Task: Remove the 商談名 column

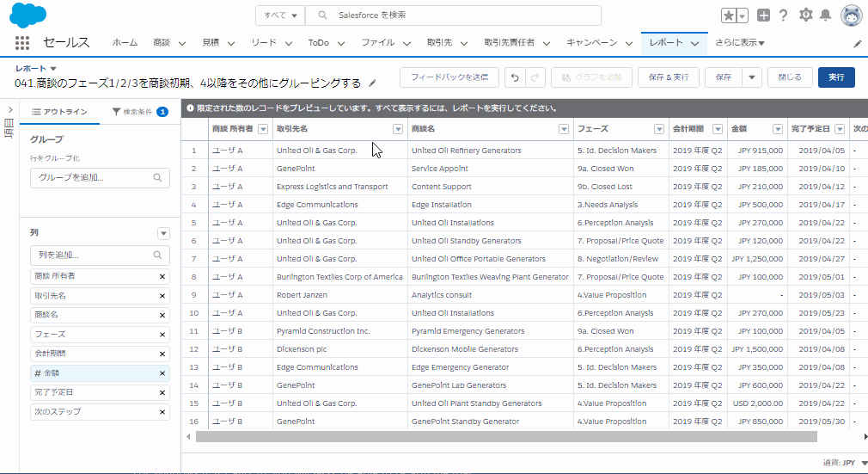Action: [162, 316]
